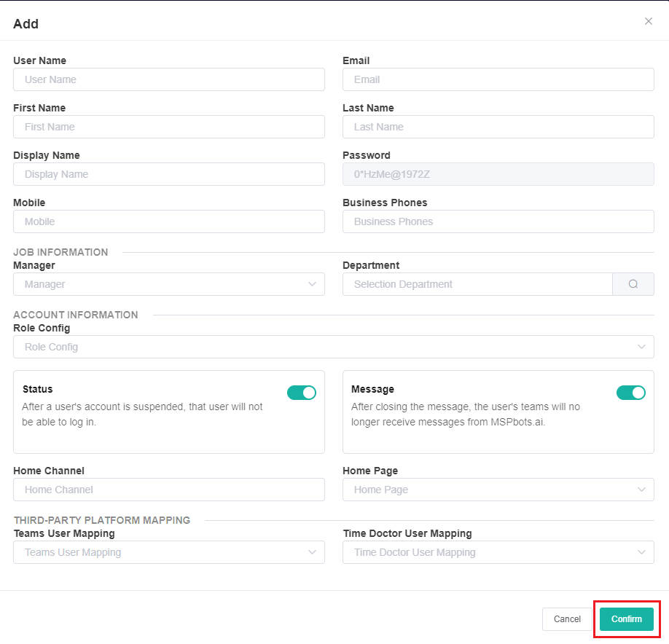Select the First Name text box
This screenshot has width=669, height=644.
[x=169, y=127]
